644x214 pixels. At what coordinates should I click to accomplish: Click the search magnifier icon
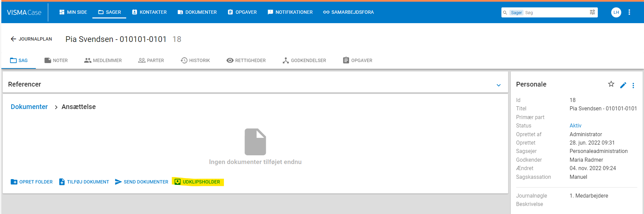[505, 12]
